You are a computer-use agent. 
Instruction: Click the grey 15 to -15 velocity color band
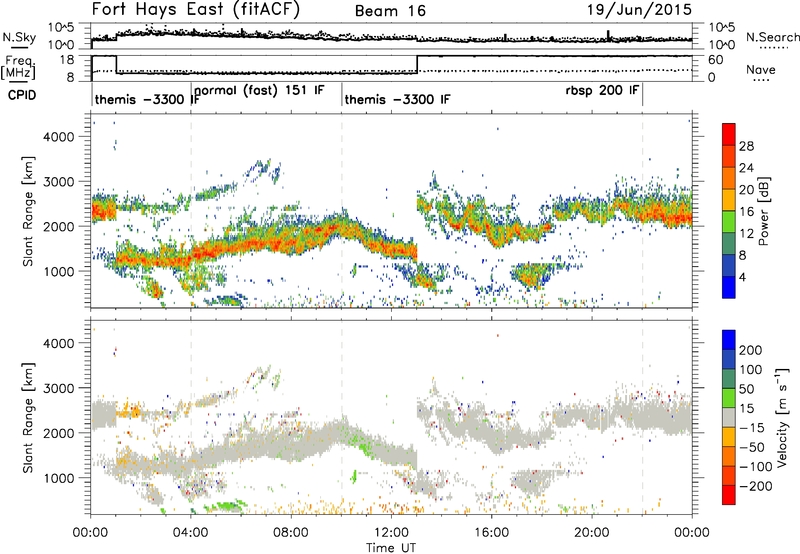click(729, 417)
